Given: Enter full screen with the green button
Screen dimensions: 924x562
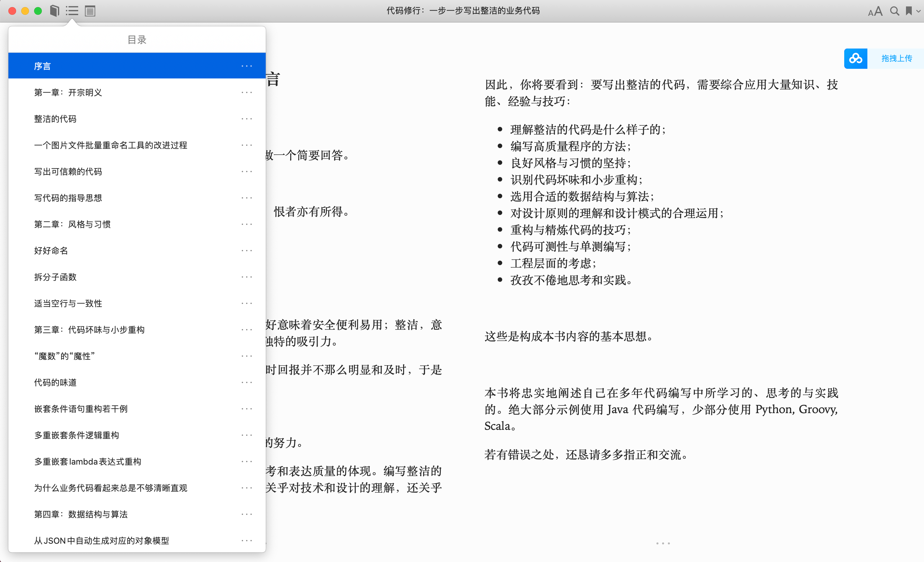Looking at the screenshot, I should click(38, 11).
